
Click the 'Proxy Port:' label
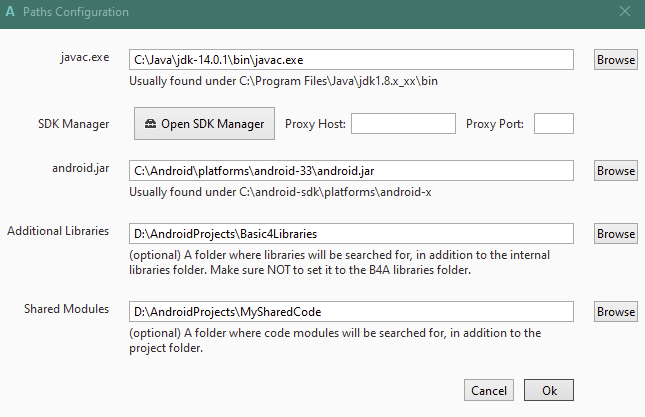(494, 124)
